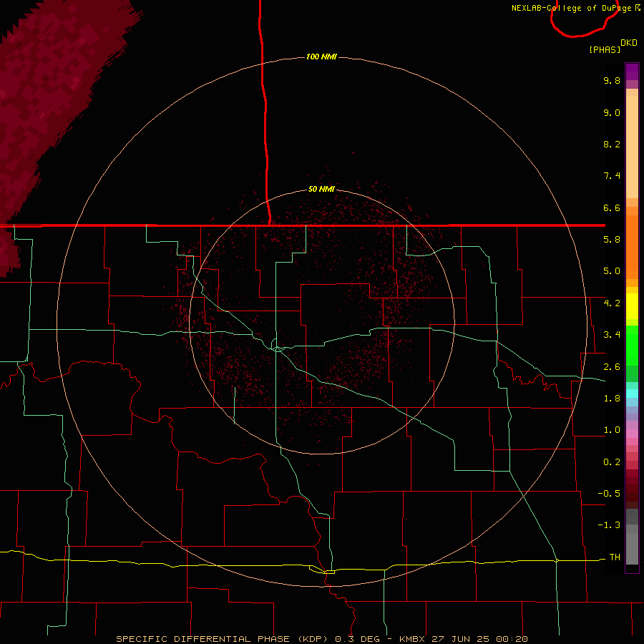Click the purple swatch at the top of the color bar
The width and height of the screenshot is (644, 644).
(632, 72)
